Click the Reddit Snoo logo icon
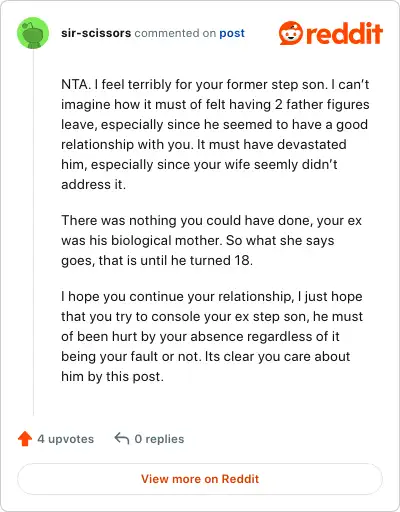The height and width of the screenshot is (512, 400). click(291, 33)
